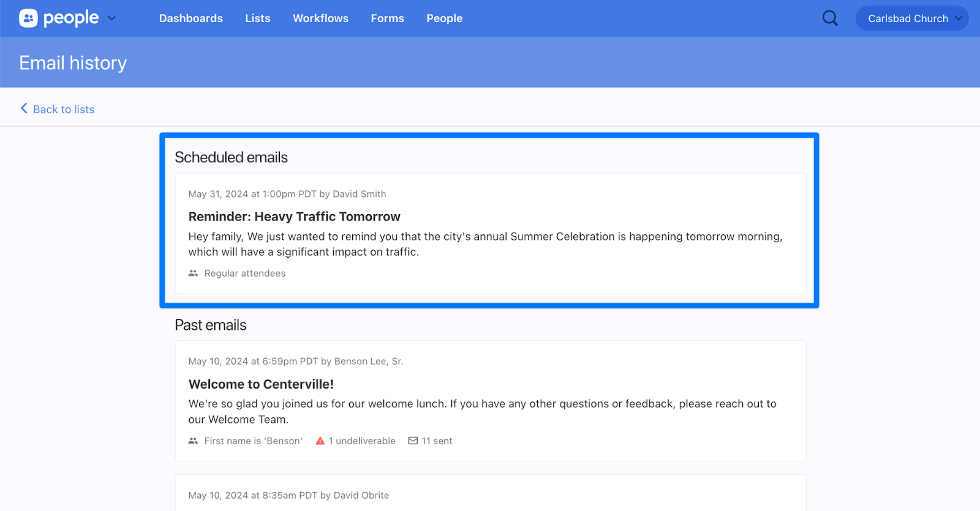Click the Regular attendees group icon
This screenshot has width=980, height=511.
(193, 273)
